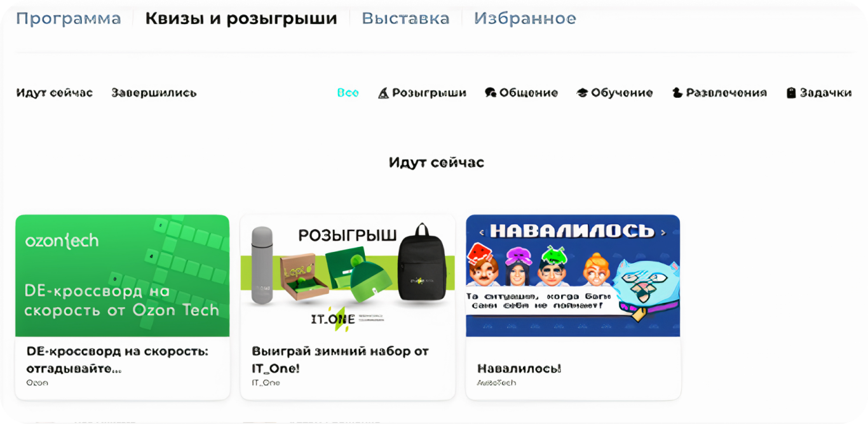Click the DE-кроссворд на скорость title

[x=118, y=360]
